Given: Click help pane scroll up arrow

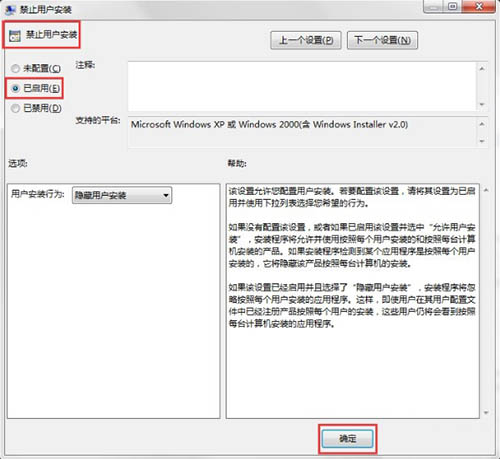Looking at the screenshot, I should pos(486,190).
